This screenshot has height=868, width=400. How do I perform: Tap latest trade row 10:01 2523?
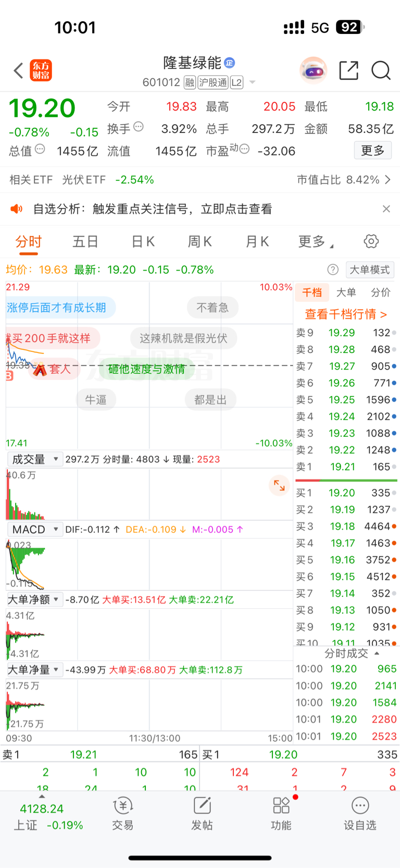[x=346, y=736]
